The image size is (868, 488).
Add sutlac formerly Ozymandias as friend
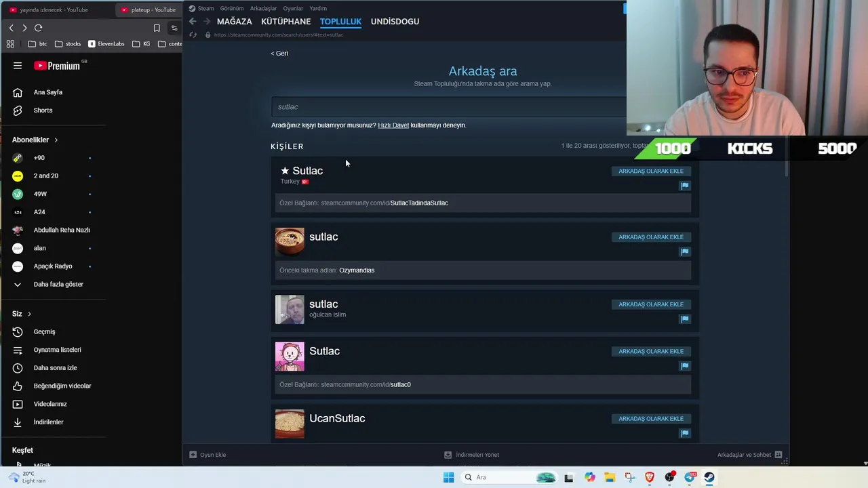click(651, 237)
